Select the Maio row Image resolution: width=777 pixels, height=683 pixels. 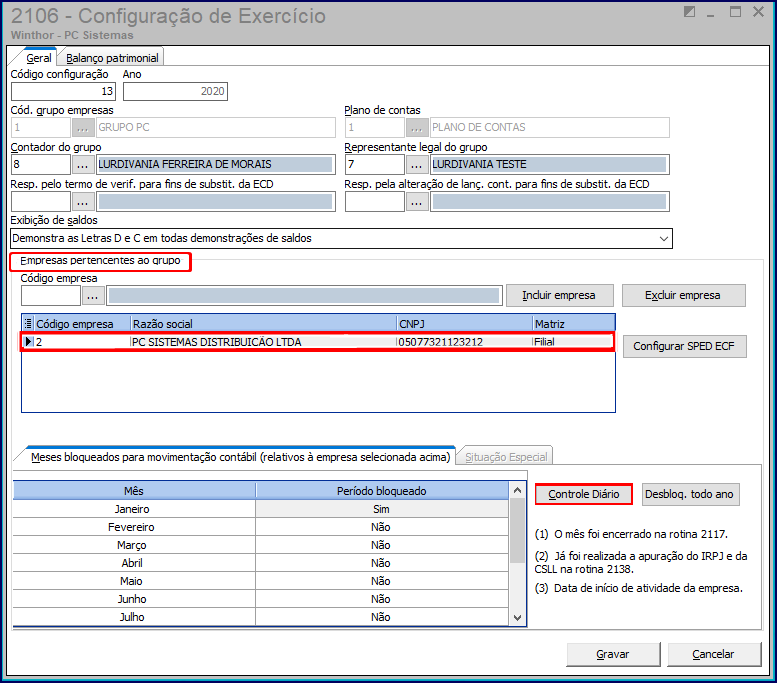point(261,581)
